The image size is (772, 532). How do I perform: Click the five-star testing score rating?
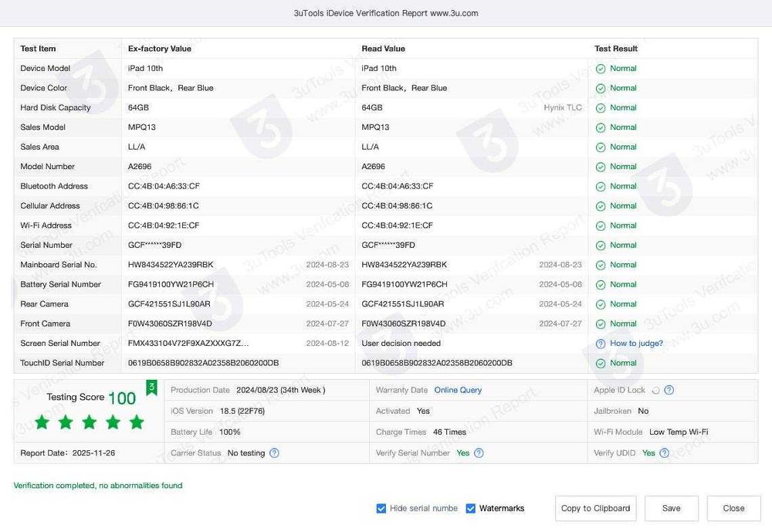[x=90, y=422]
